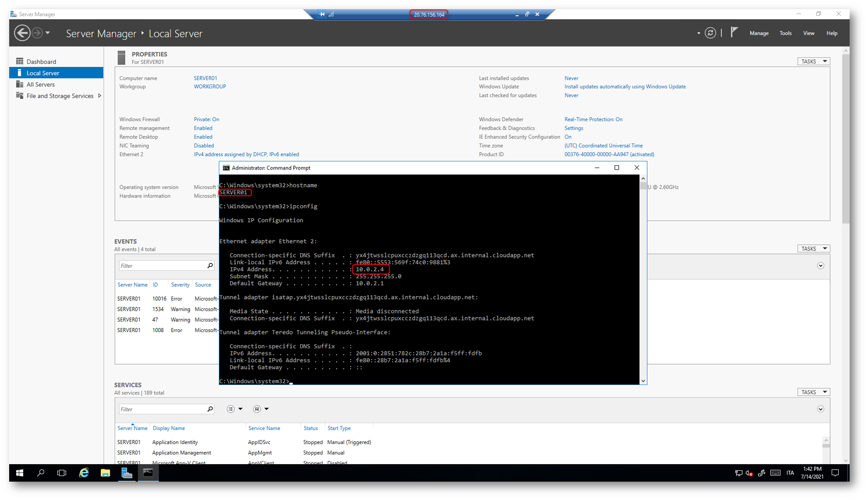Open the notifications flag icon

tap(734, 32)
